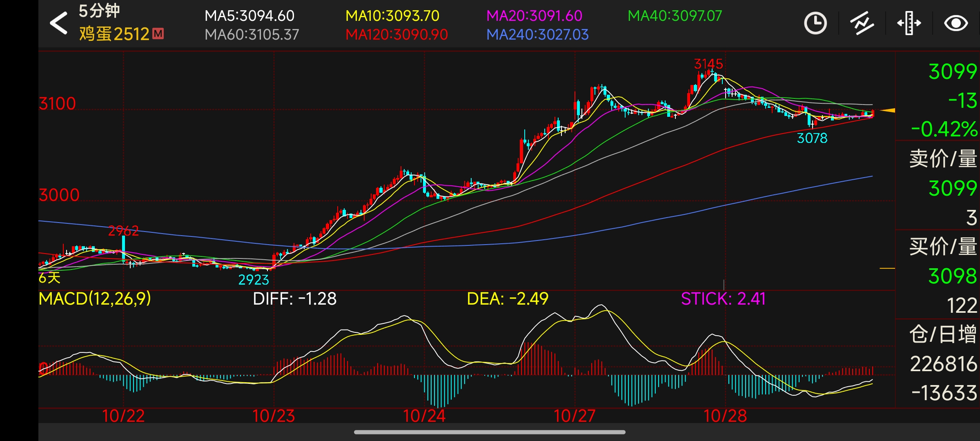This screenshot has height=441, width=980.
Task: Tap the MA5:3094.60 moving average label
Action: coord(249,16)
